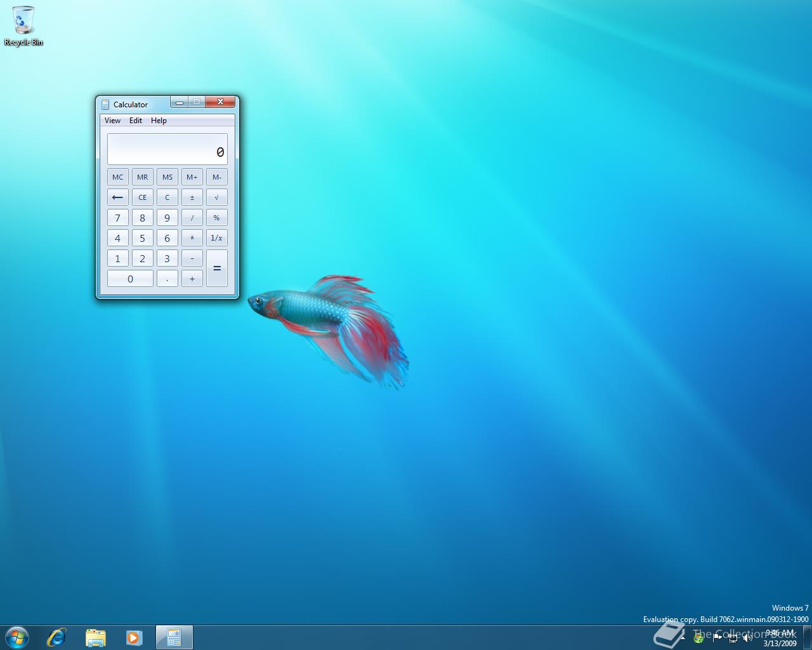Screen dimensions: 812x650
Task: Open the network tray icon
Action: coord(733,637)
